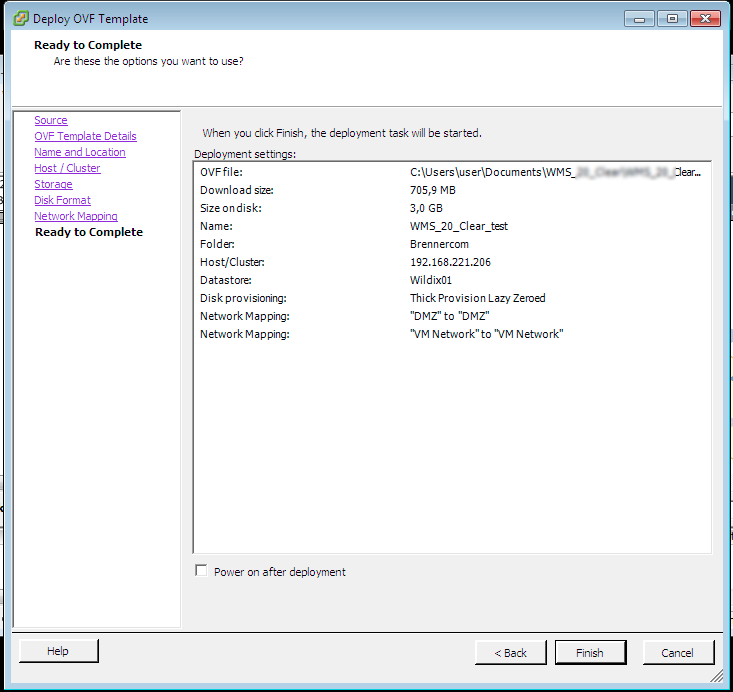Viewport: 733px width, 692px height.
Task: Click the Back button
Action: (510, 652)
